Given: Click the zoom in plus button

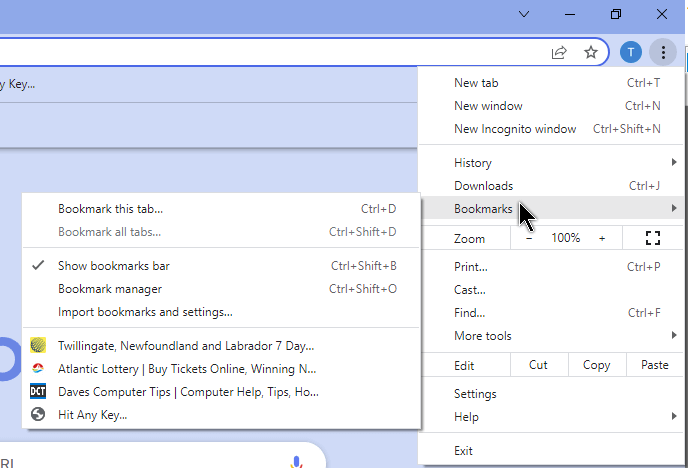Looking at the screenshot, I should (602, 238).
